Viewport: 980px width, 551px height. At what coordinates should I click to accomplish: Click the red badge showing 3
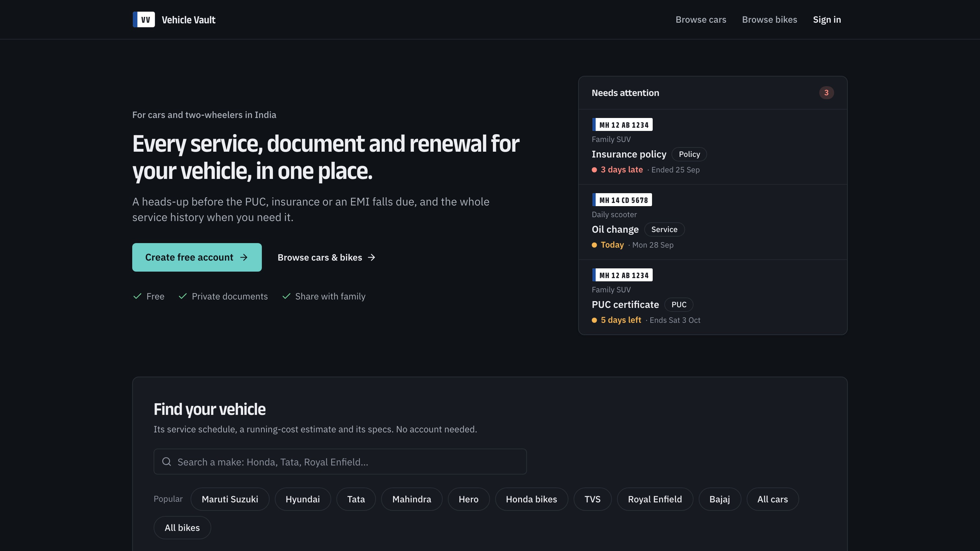[826, 92]
